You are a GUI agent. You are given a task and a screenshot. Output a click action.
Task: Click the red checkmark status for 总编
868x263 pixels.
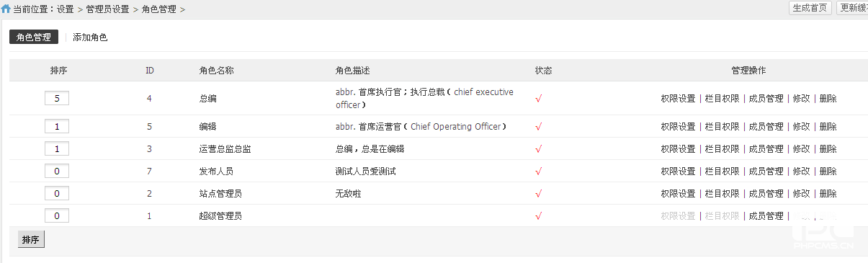(x=538, y=99)
